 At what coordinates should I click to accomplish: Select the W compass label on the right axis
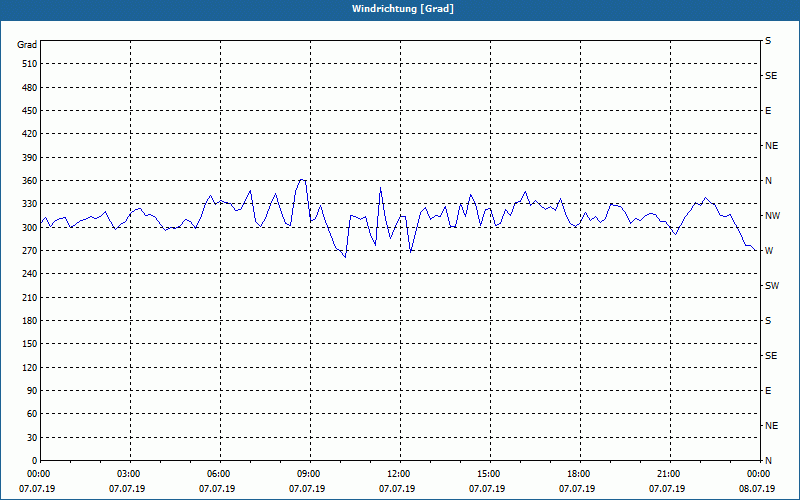[769, 251]
